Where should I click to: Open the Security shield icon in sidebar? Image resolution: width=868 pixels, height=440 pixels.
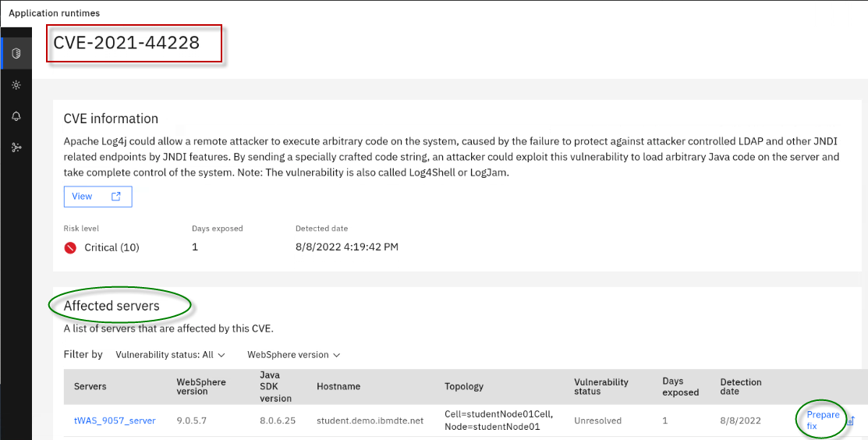16,53
